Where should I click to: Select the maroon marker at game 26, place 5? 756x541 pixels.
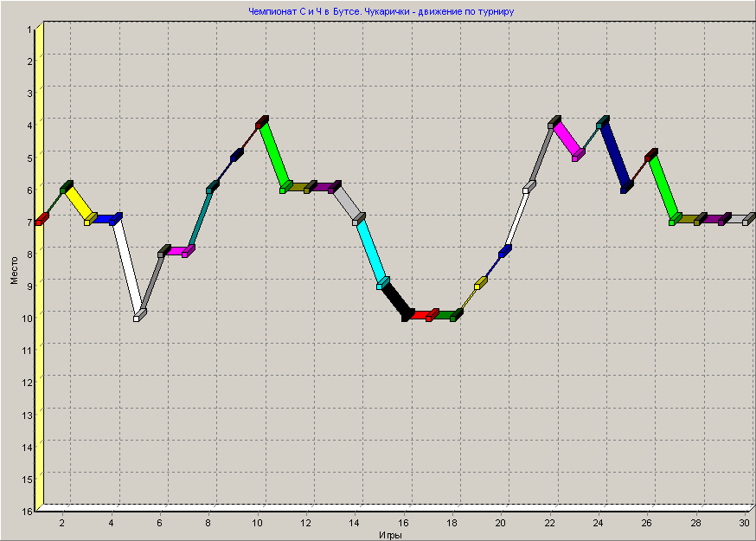650,155
